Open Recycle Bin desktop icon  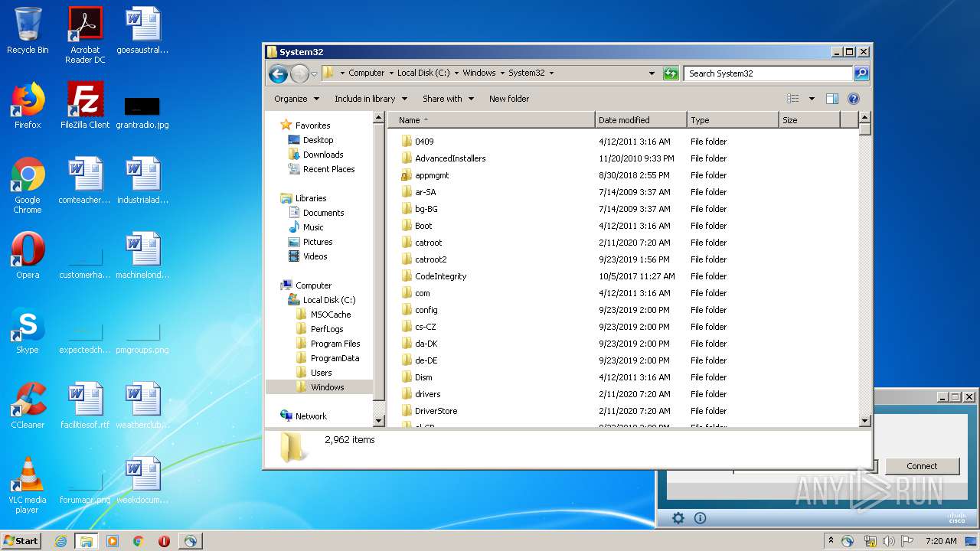(28, 31)
